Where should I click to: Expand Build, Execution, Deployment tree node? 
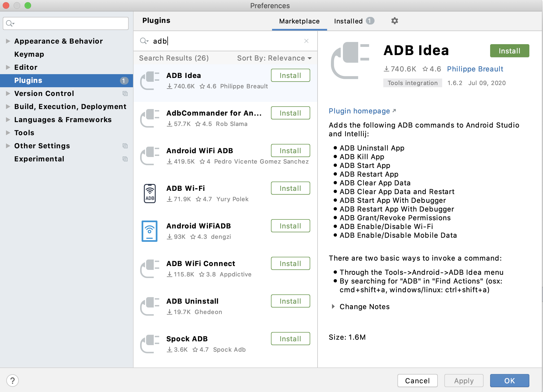(x=8, y=107)
